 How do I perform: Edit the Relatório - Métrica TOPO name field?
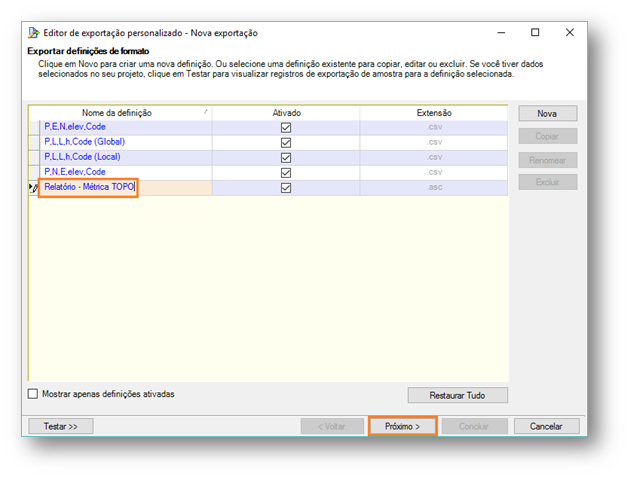88,188
